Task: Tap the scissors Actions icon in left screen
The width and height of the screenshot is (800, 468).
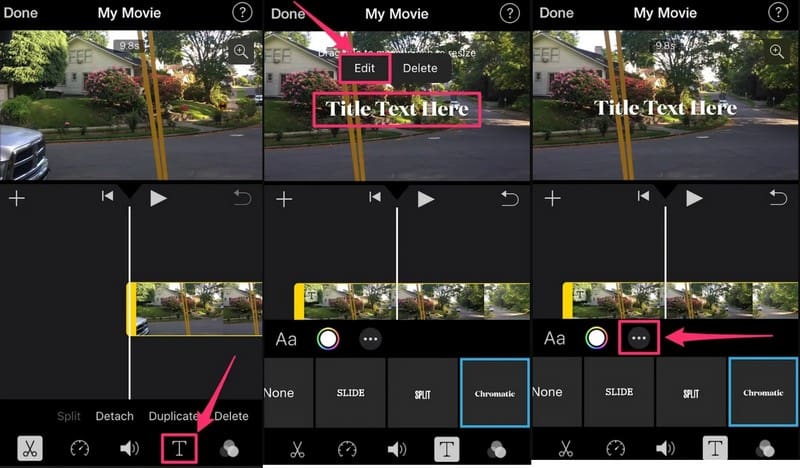Action: (30, 449)
